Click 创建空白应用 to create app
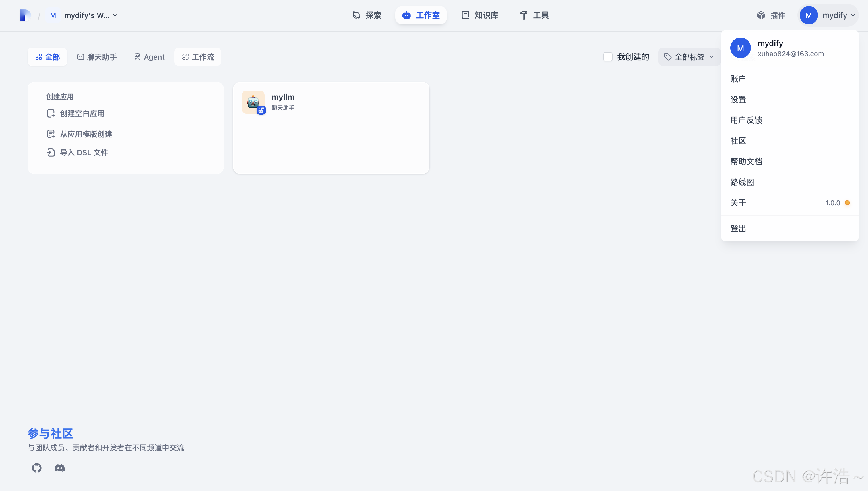Viewport: 868px width, 491px height. (x=82, y=114)
